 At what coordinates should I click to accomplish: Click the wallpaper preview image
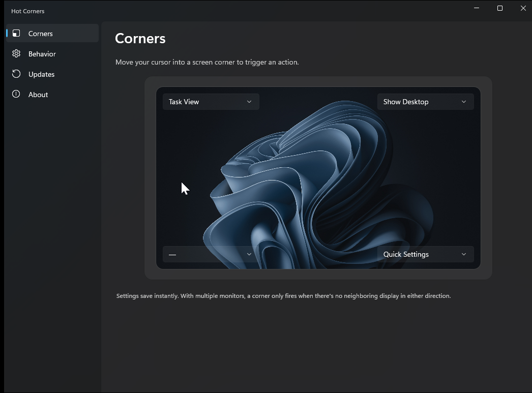coord(318,178)
